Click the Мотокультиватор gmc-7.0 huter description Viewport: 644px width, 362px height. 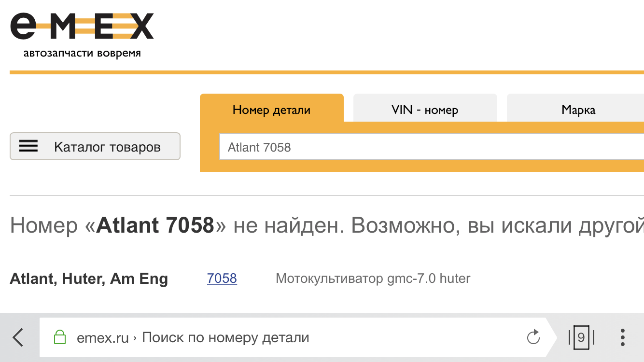(373, 278)
